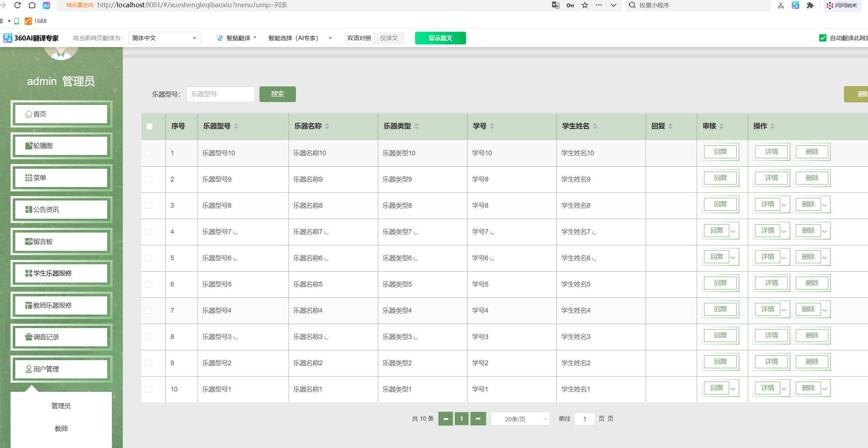Check the checkbox for row 1
This screenshot has width=868, height=448.
pos(149,153)
